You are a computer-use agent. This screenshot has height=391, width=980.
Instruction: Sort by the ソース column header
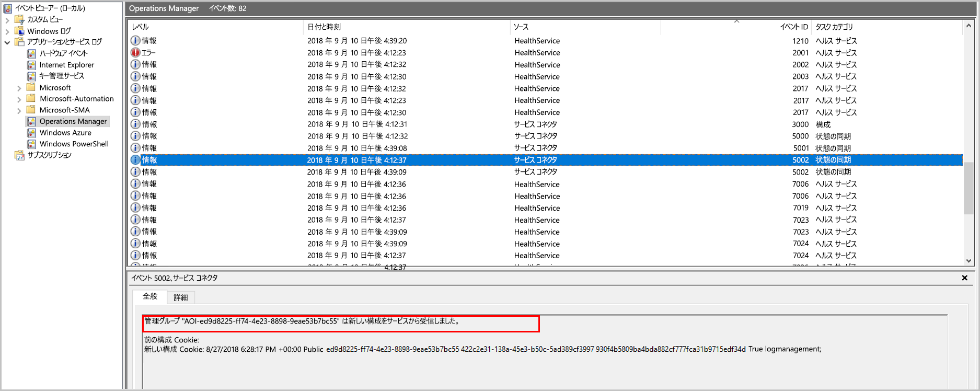(x=585, y=27)
